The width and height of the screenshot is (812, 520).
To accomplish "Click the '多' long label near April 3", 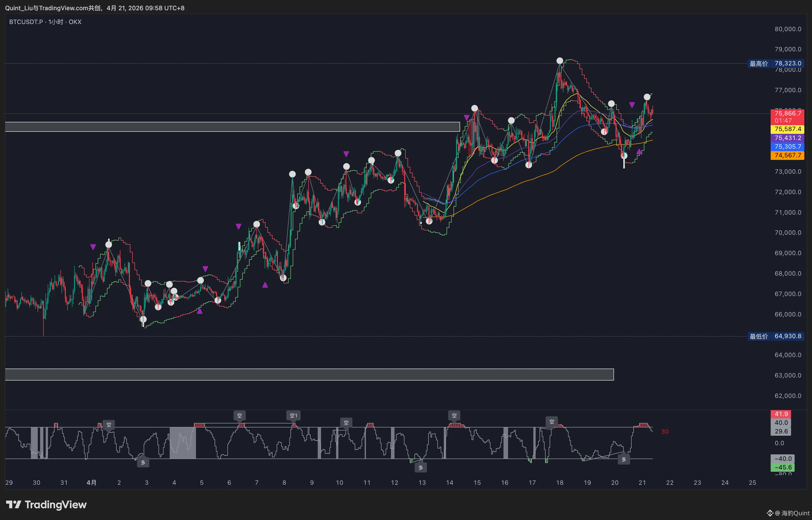I will 143,462.
